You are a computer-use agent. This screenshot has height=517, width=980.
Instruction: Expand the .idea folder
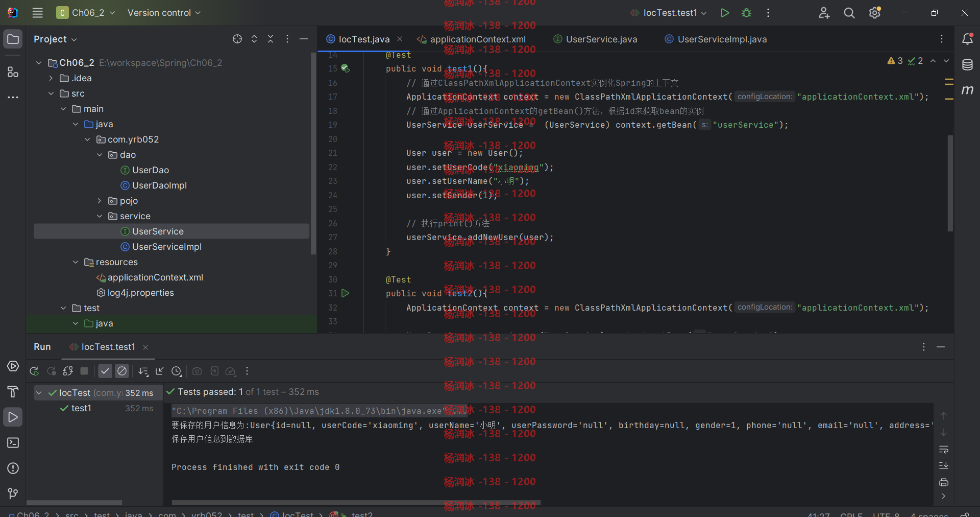click(x=51, y=78)
